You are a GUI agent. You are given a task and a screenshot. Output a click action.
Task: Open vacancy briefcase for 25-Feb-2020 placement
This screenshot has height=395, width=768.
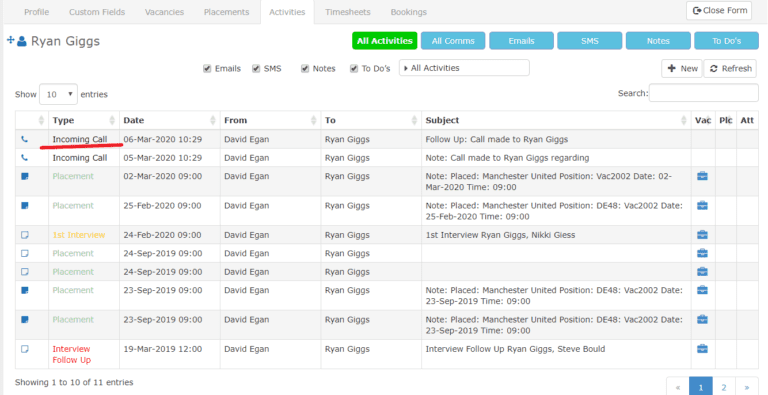point(702,206)
